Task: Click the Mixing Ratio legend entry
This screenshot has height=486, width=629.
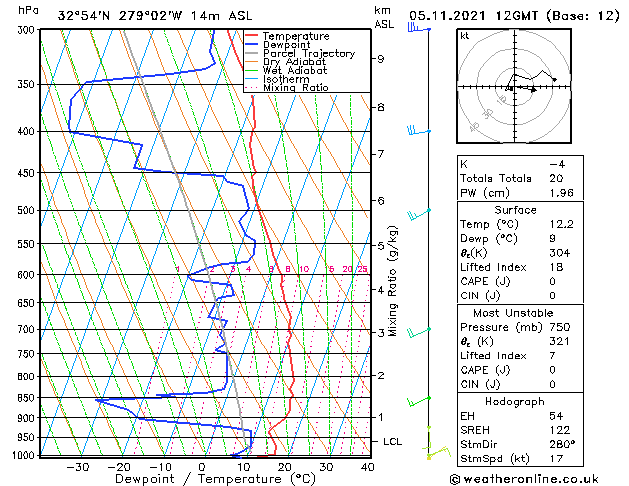Action: 287,87
